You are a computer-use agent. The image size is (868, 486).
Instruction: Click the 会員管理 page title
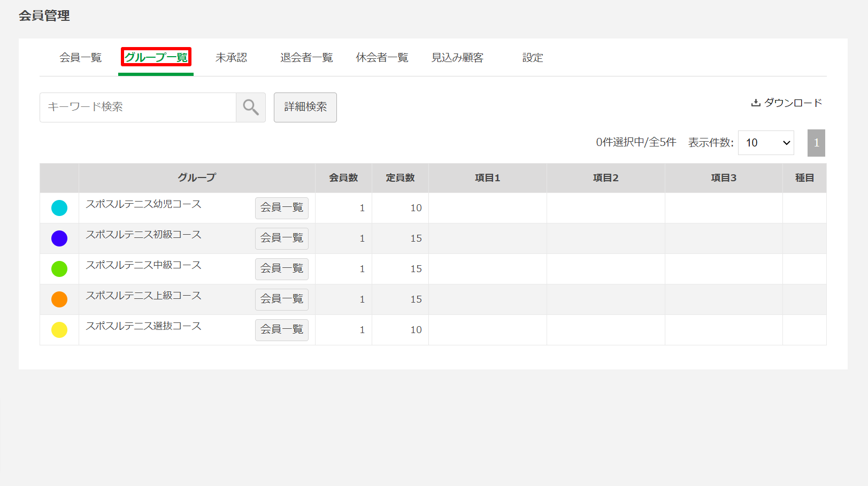tap(44, 16)
